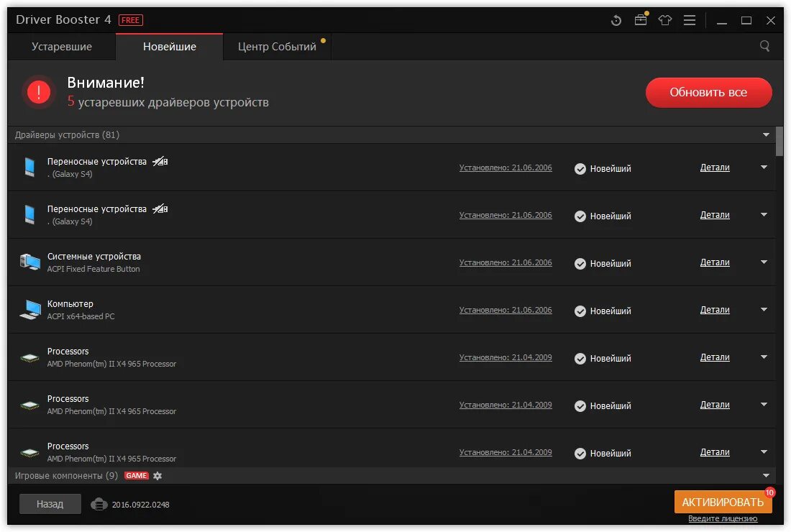The width and height of the screenshot is (791, 532).
Task: Click Установлено: 21.06.2006 for Системные устройства
Action: pyautogui.click(x=506, y=262)
